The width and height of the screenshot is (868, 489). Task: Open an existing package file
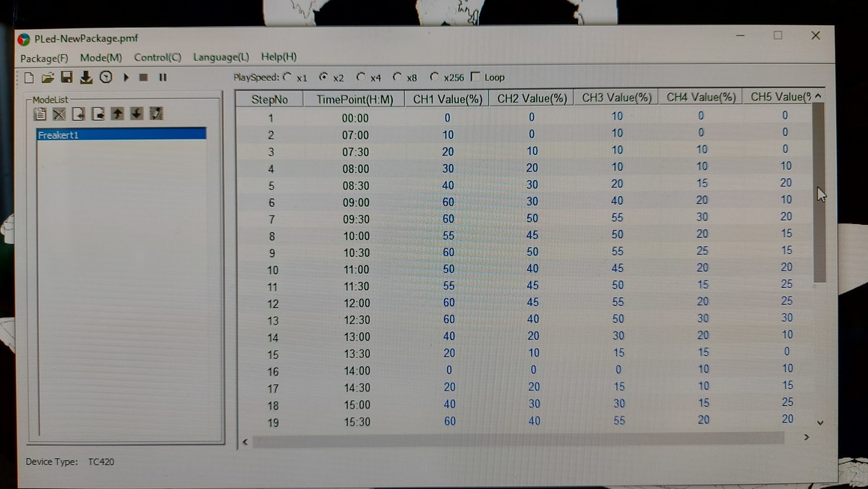(x=48, y=77)
